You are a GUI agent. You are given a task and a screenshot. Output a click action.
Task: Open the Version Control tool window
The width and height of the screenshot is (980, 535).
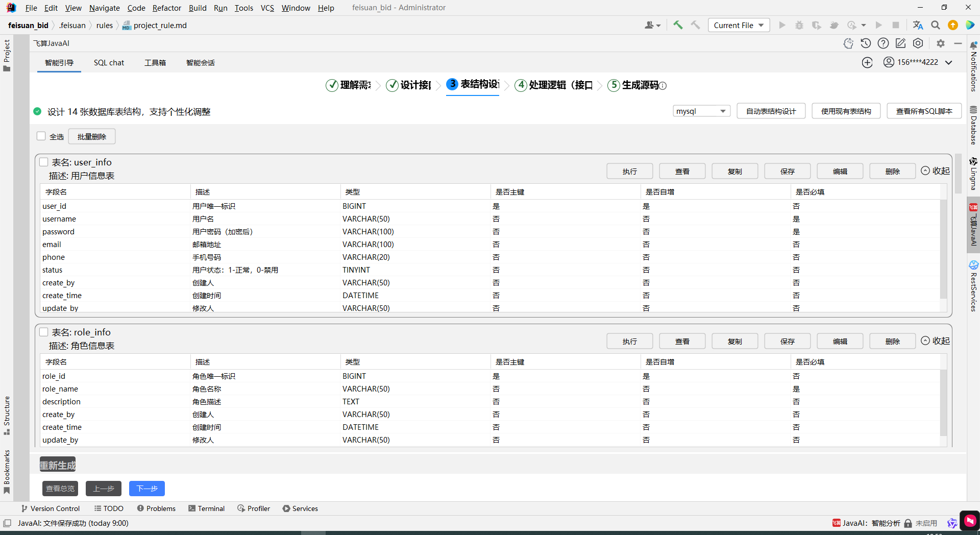pyautogui.click(x=51, y=508)
